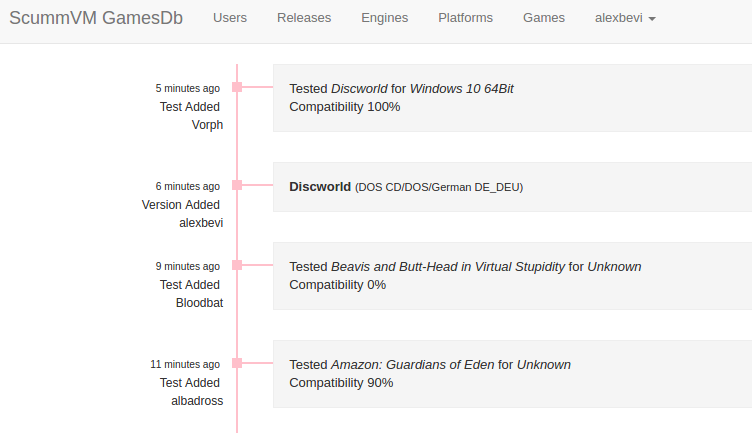Click the 5 minutes ago timeline marker
The image size is (752, 433).
(237, 87)
